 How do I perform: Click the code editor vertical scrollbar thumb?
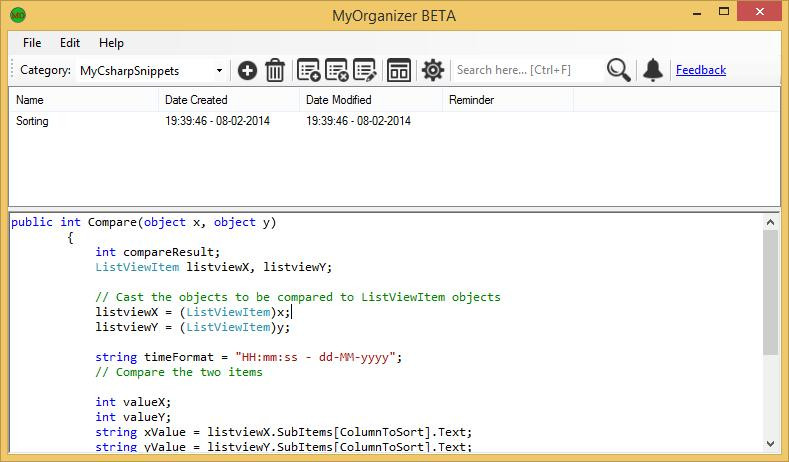click(770, 292)
